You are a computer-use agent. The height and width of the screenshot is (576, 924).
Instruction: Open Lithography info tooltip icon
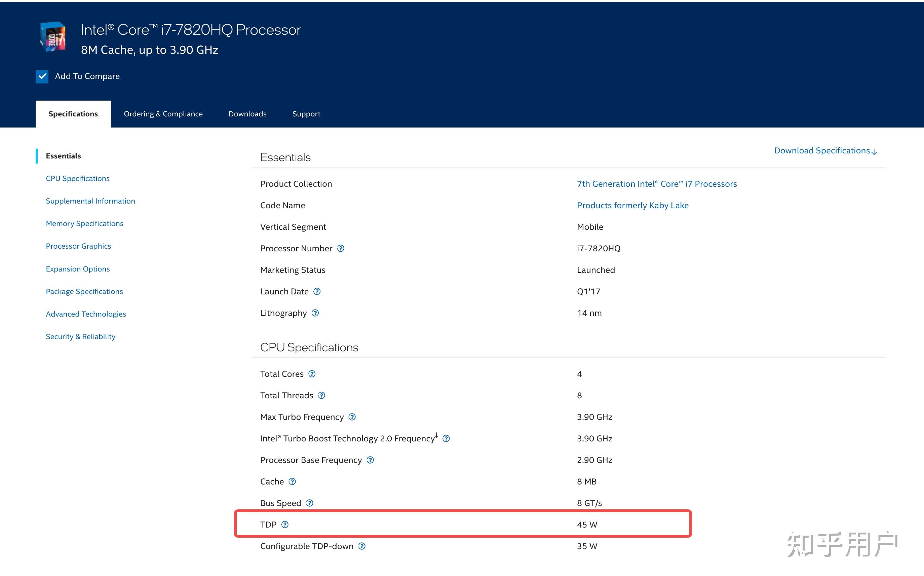(x=315, y=313)
